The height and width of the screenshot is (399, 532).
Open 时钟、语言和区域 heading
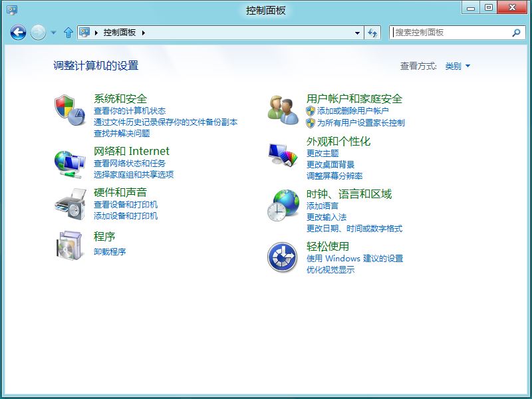tap(349, 194)
